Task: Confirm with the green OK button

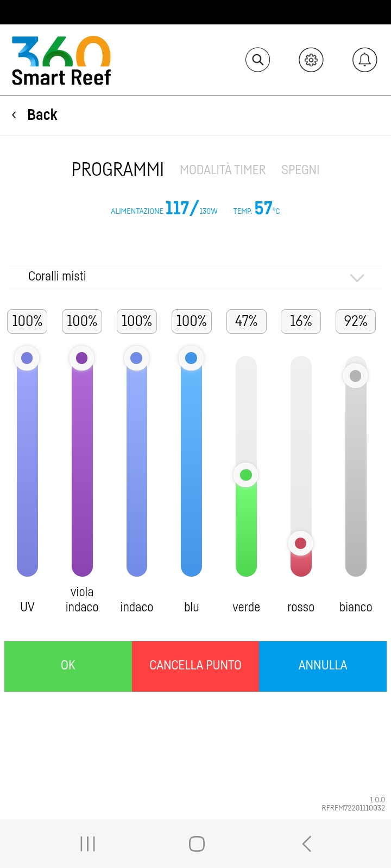Action: 68,666
